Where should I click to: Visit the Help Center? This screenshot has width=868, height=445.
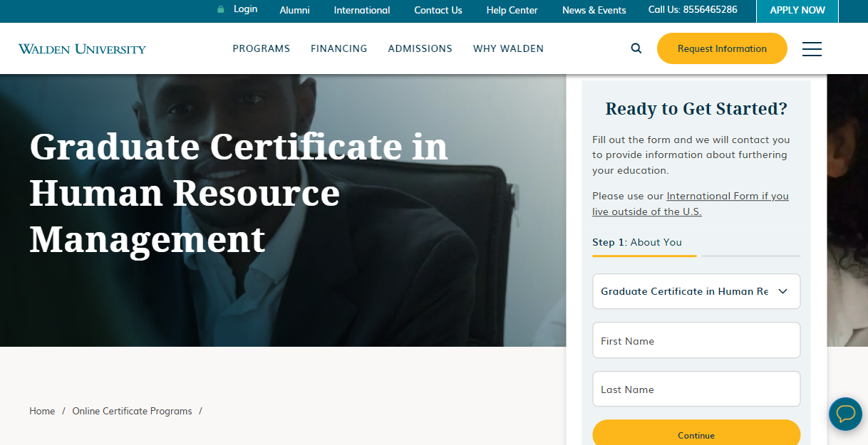pyautogui.click(x=512, y=10)
